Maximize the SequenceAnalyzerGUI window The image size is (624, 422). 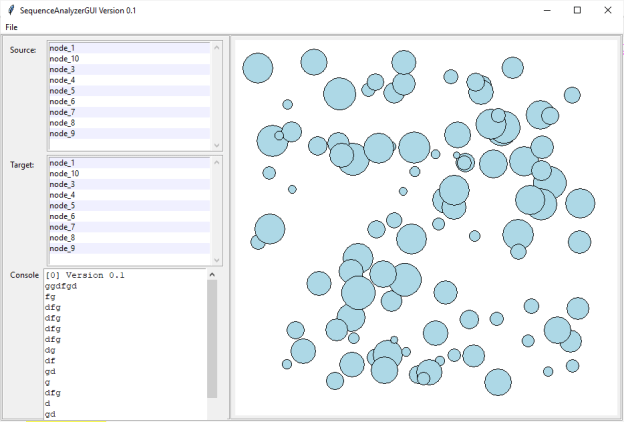coord(577,10)
